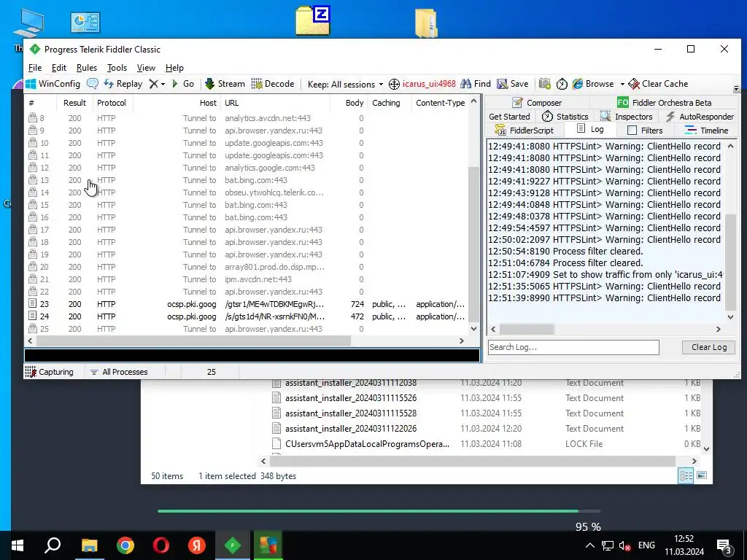Open the AutoResponder tab
The width and height of the screenshot is (747, 560).
coord(700,117)
